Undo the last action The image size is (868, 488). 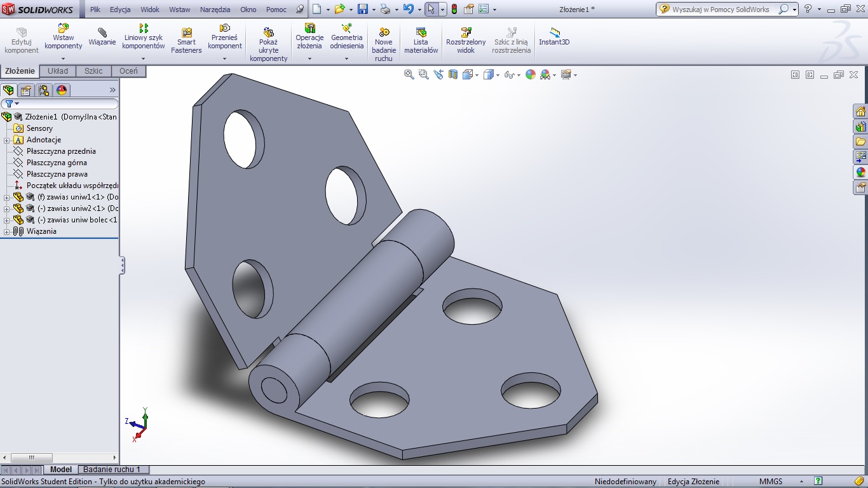pos(409,9)
